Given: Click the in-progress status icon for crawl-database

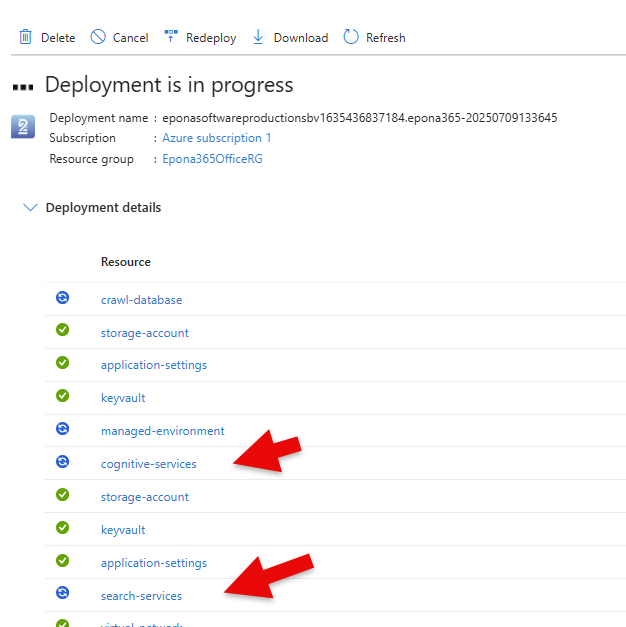Looking at the screenshot, I should click(x=62, y=298).
